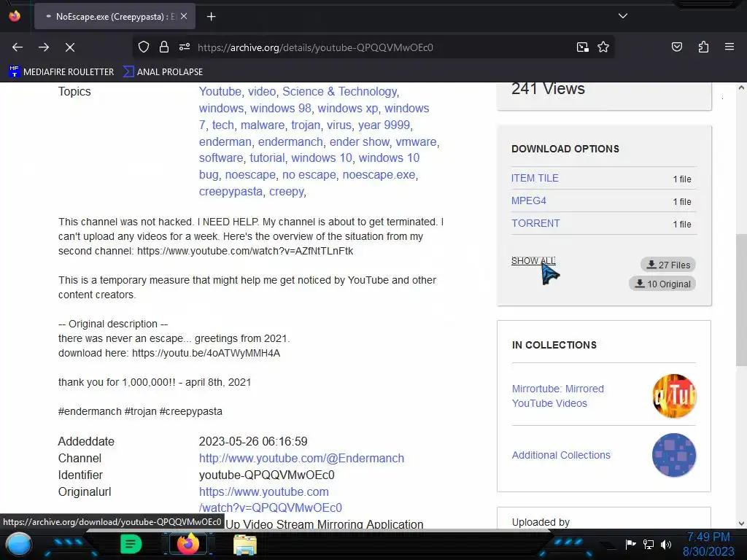Open the endermanch topic link
The width and height of the screenshot is (747, 560).
pos(290,141)
